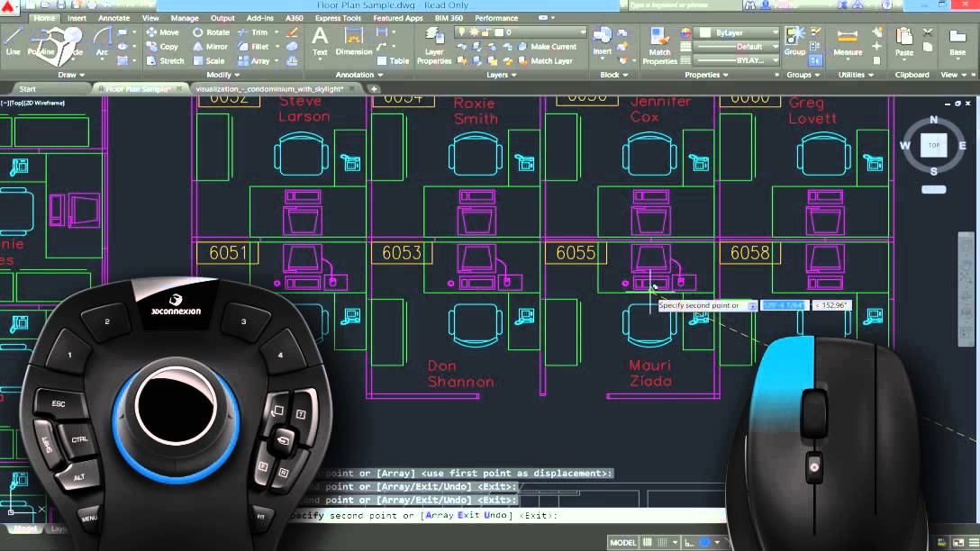Expand the Block panel
The height and width of the screenshot is (551, 980).
[x=613, y=75]
